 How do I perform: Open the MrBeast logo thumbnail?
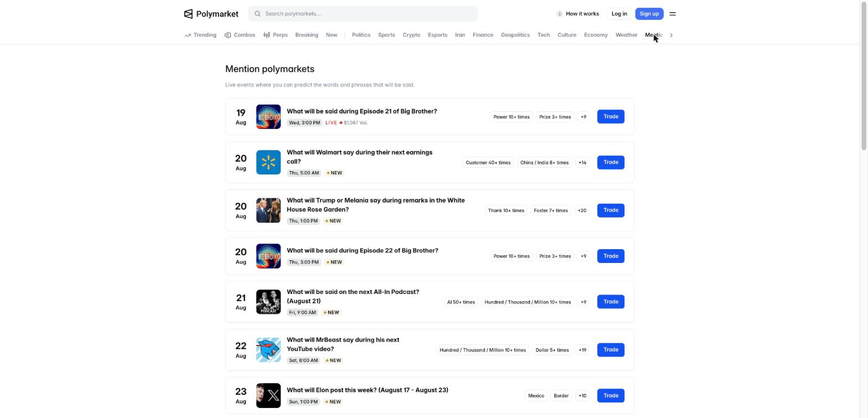tap(268, 350)
